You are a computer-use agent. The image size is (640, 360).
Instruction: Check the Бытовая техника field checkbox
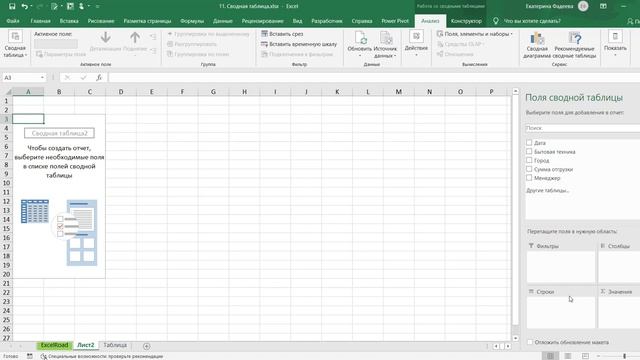pos(529,151)
